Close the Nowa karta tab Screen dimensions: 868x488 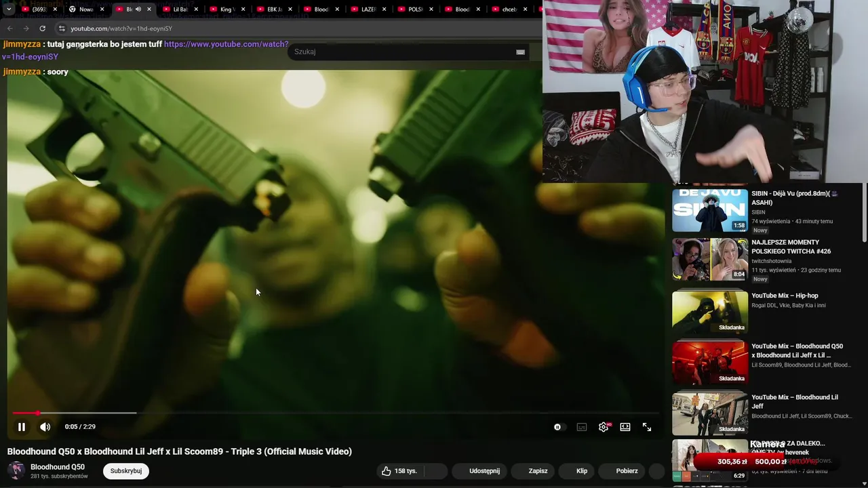pyautogui.click(x=102, y=9)
